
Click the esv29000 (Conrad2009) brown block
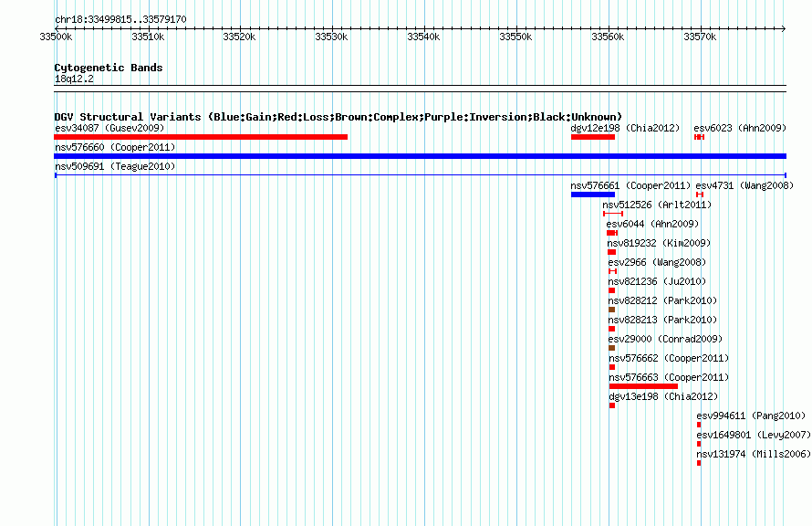[611, 348]
